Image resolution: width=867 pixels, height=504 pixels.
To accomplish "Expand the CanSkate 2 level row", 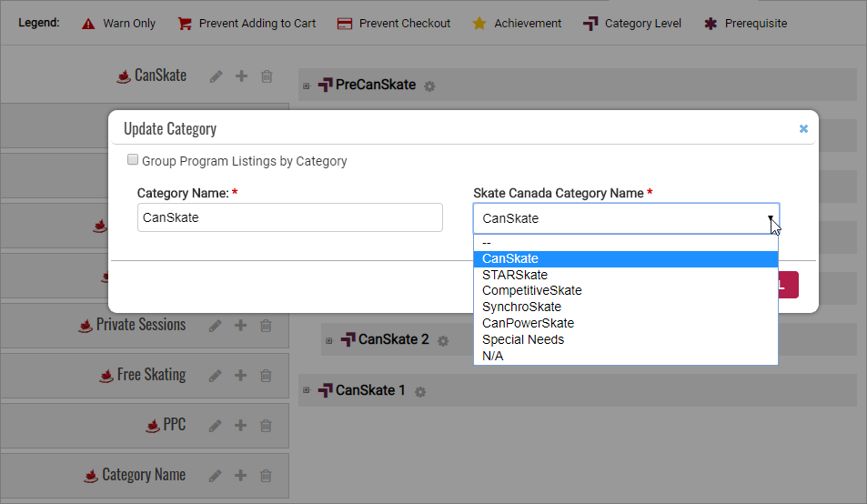I will coord(328,340).
